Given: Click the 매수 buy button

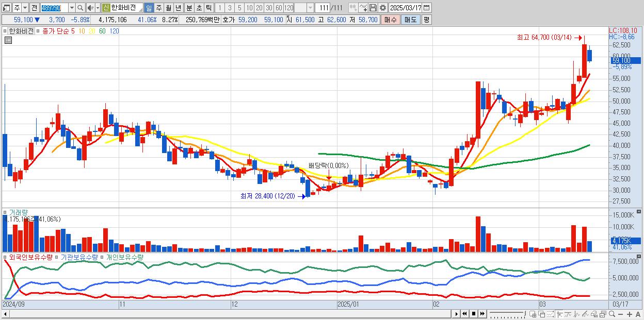Looking at the screenshot, I should point(391,20).
